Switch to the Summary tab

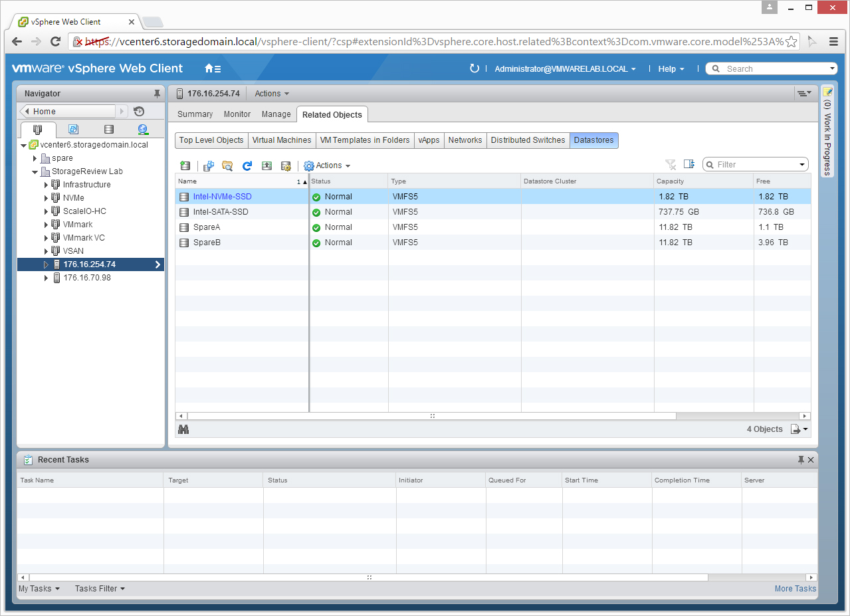point(195,114)
